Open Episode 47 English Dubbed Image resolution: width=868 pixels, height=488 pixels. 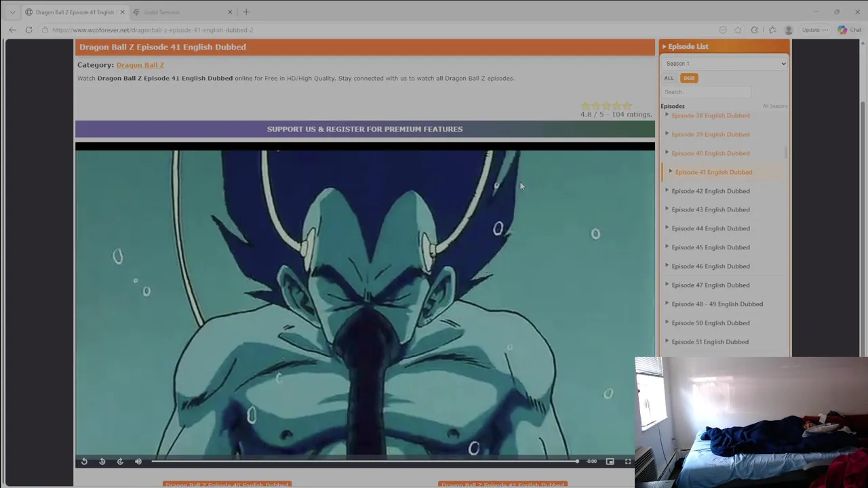pyautogui.click(x=711, y=285)
